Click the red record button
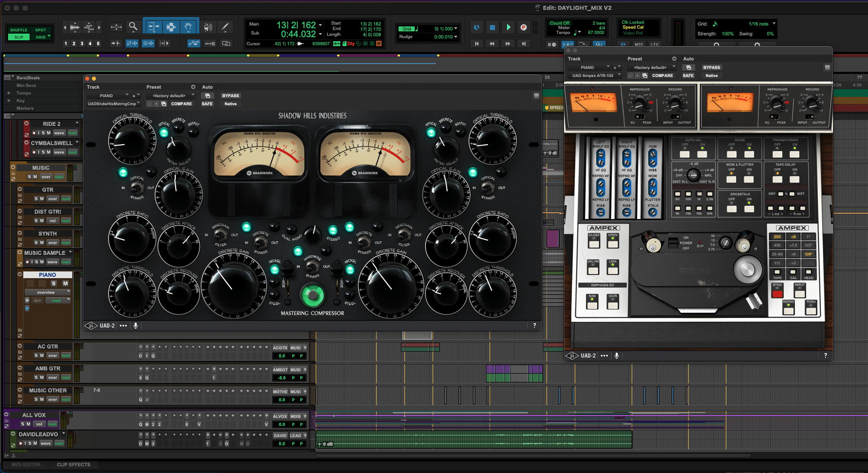868x473 pixels. [x=523, y=27]
